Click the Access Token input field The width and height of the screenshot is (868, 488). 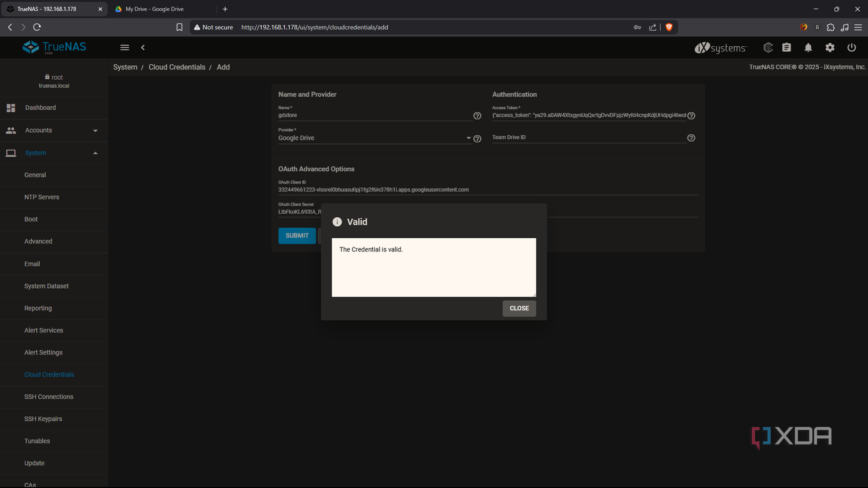(x=589, y=116)
